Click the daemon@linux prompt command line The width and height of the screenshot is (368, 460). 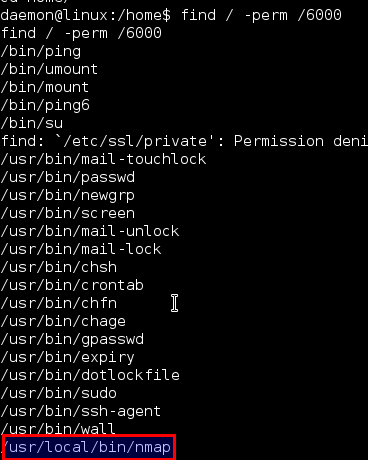171,15
